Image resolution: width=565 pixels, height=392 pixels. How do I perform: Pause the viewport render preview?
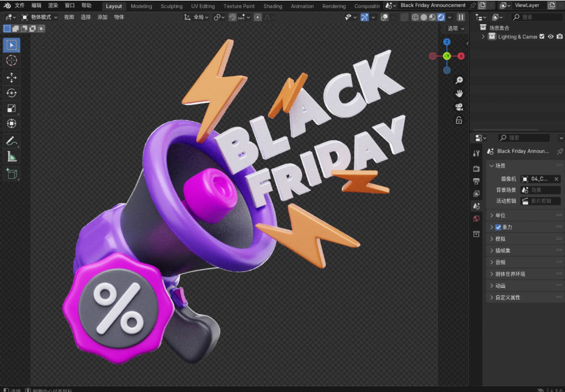[461, 17]
